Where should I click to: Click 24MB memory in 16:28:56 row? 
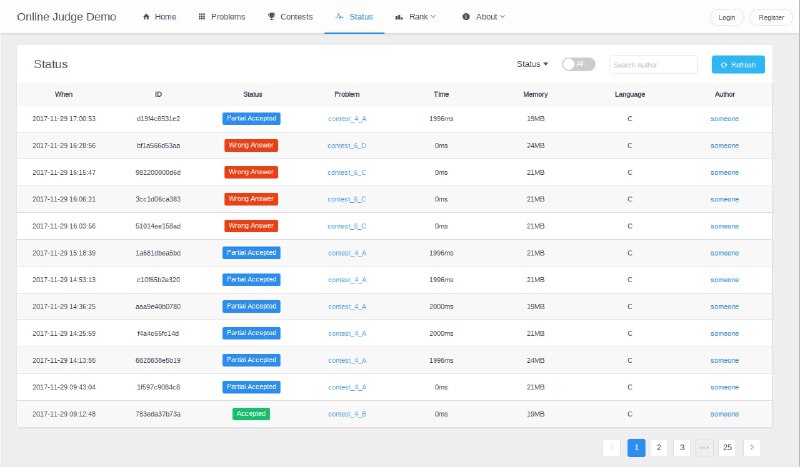coord(536,146)
